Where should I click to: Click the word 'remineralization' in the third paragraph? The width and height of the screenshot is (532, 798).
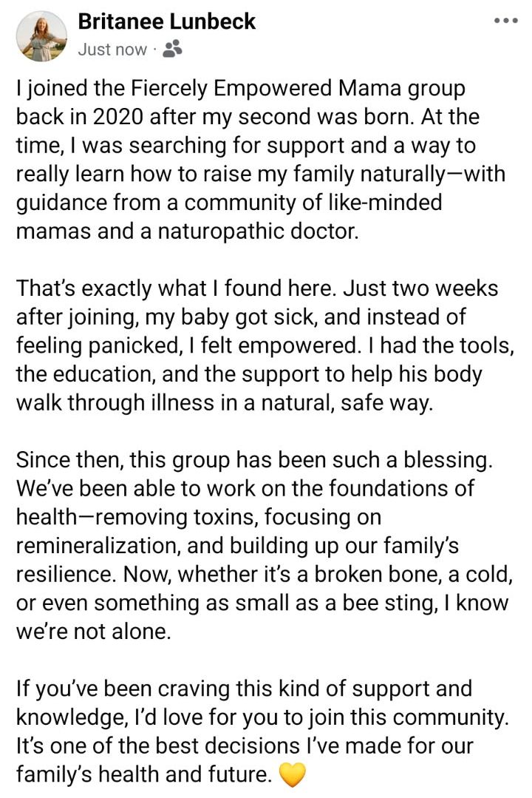tap(99, 546)
